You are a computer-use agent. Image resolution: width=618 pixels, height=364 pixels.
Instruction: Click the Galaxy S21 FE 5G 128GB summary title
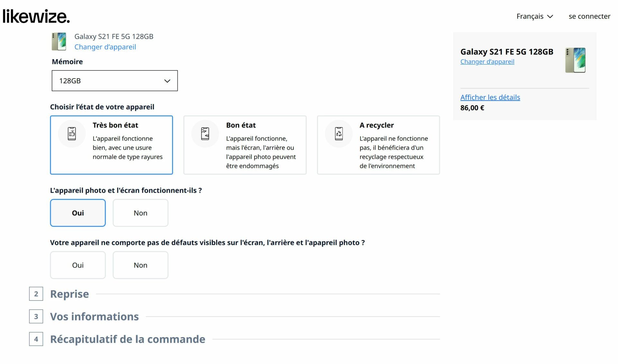pyautogui.click(x=507, y=52)
